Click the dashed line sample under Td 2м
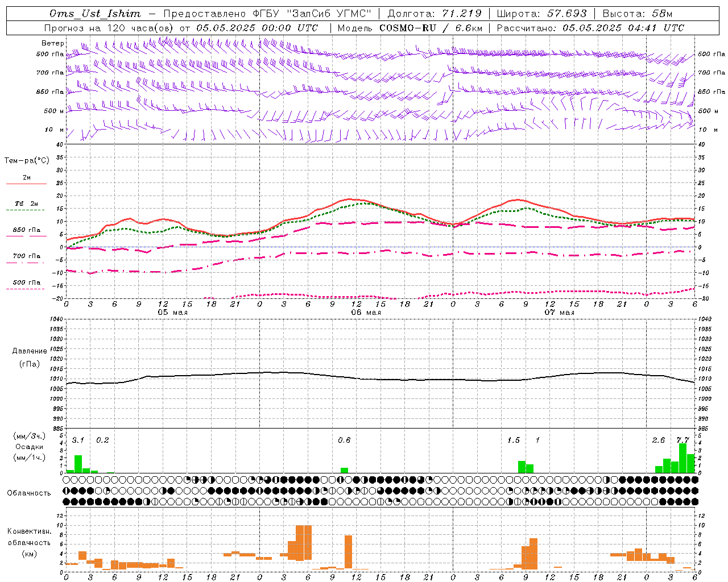Viewport: 728px width, 582px height. (25, 210)
